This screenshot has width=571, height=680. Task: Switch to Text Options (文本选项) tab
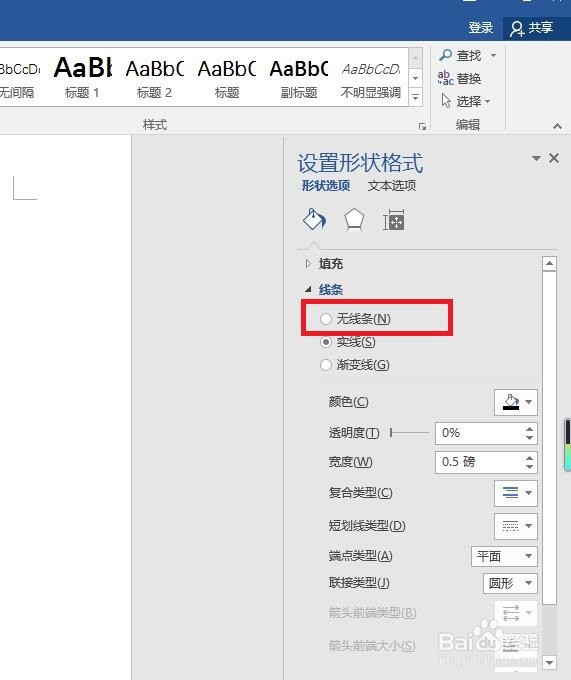point(392,186)
